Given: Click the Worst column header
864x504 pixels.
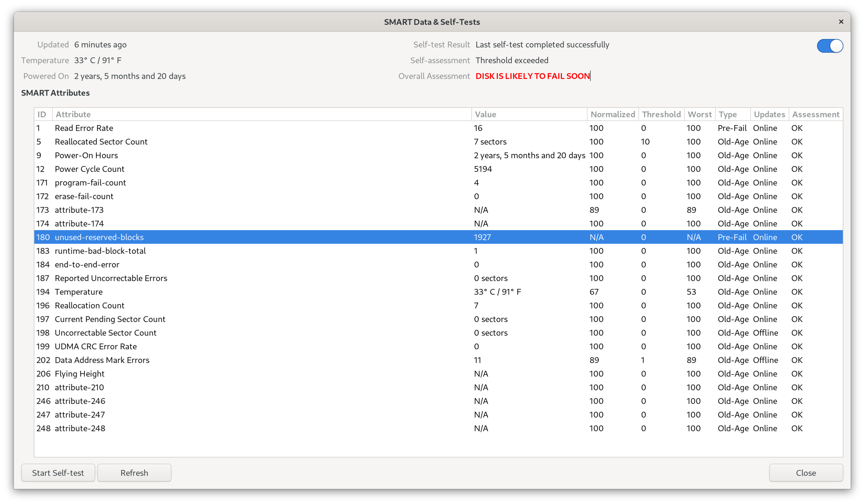Looking at the screenshot, I should click(x=699, y=114).
